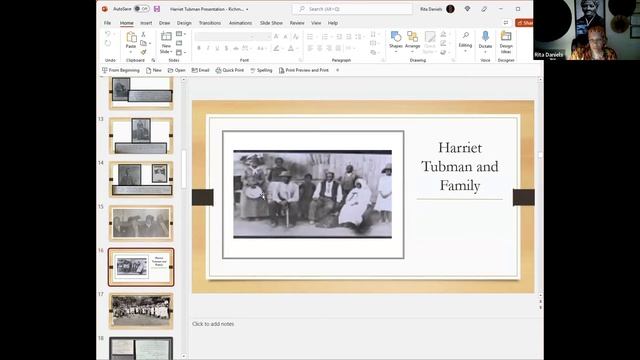Click New in quick access toolbar

pos(154,70)
